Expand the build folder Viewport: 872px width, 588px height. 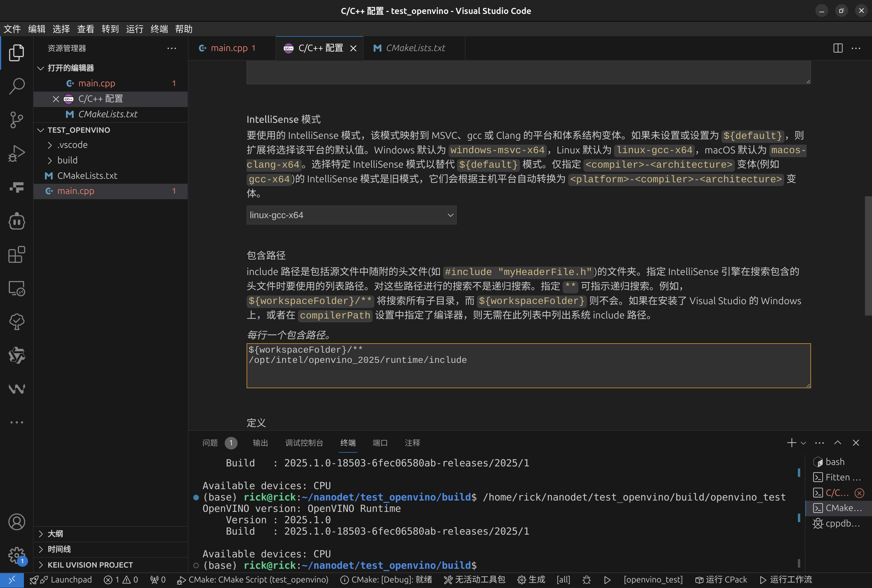click(111, 160)
